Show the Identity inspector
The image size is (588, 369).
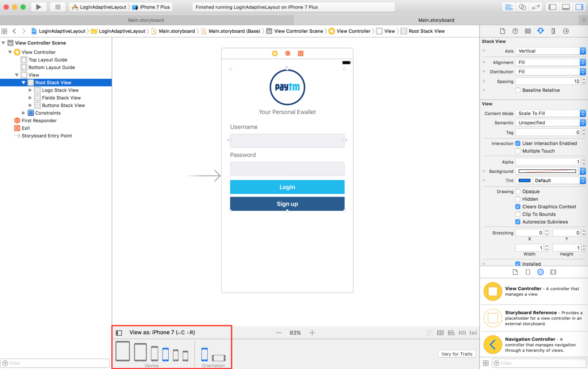[x=528, y=31]
